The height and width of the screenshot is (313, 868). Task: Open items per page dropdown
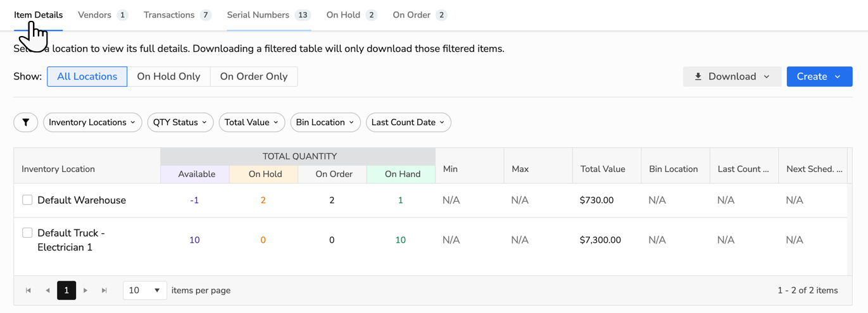pyautogui.click(x=145, y=290)
